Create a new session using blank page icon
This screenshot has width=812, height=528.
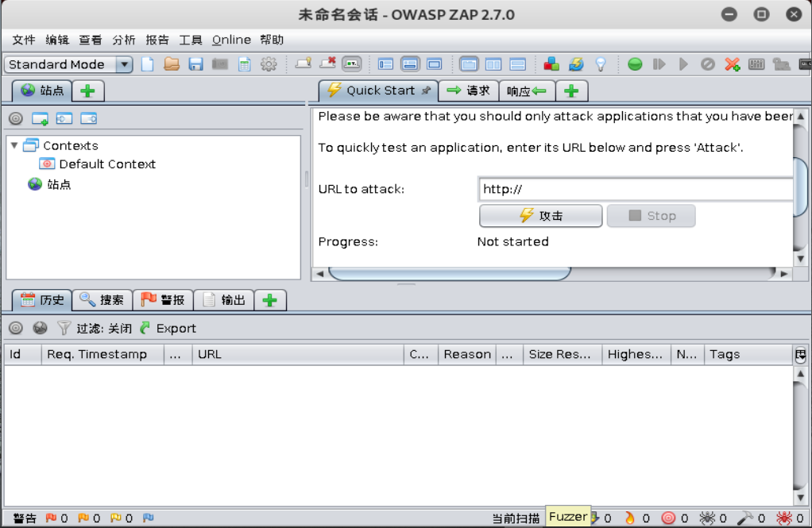click(x=145, y=64)
